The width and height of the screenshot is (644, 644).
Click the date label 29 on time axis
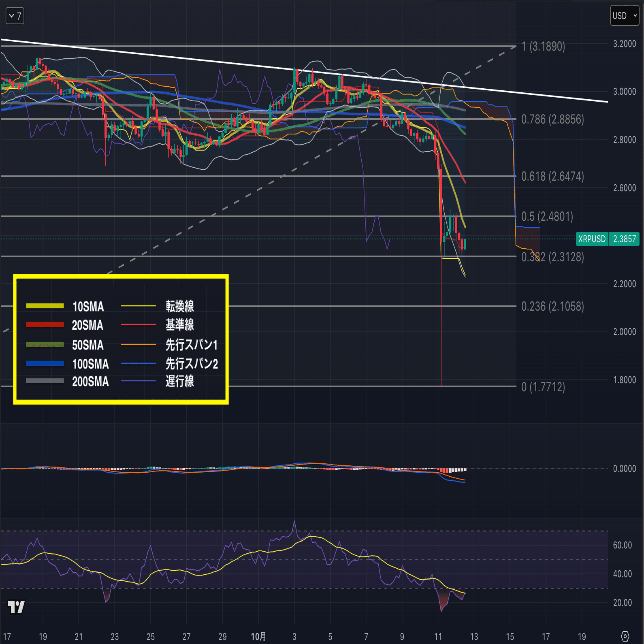point(222,637)
